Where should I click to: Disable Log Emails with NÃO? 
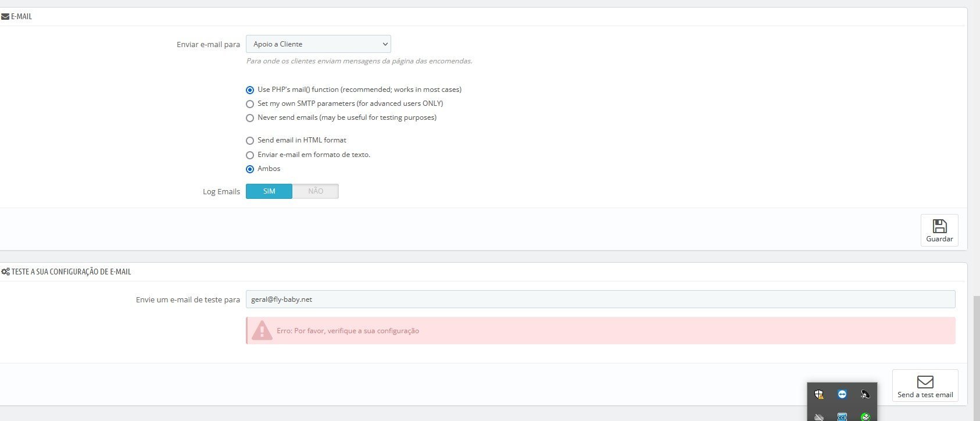316,191
